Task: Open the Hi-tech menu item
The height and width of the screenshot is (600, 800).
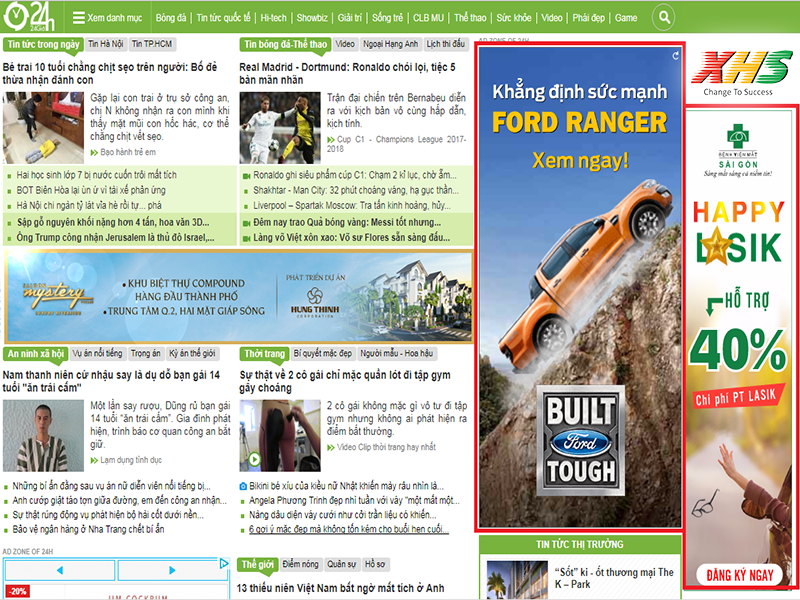Action: point(274,18)
